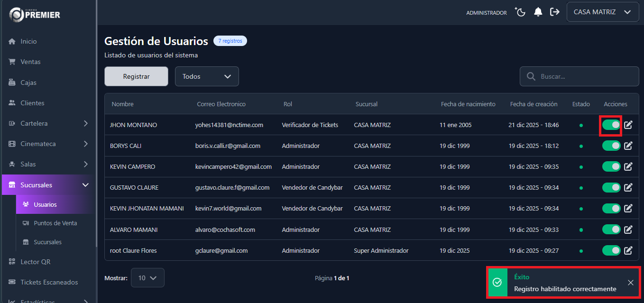Edit root Claure Flores user record

point(628,250)
